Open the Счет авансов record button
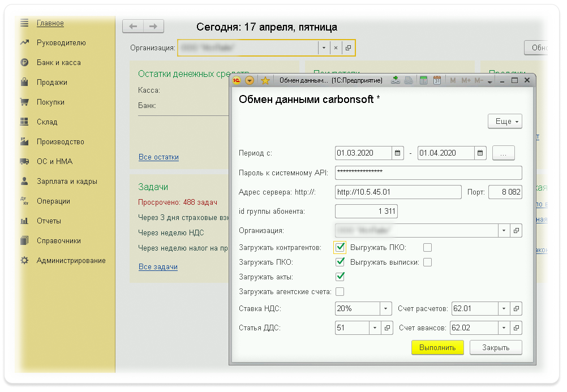 [516, 328]
